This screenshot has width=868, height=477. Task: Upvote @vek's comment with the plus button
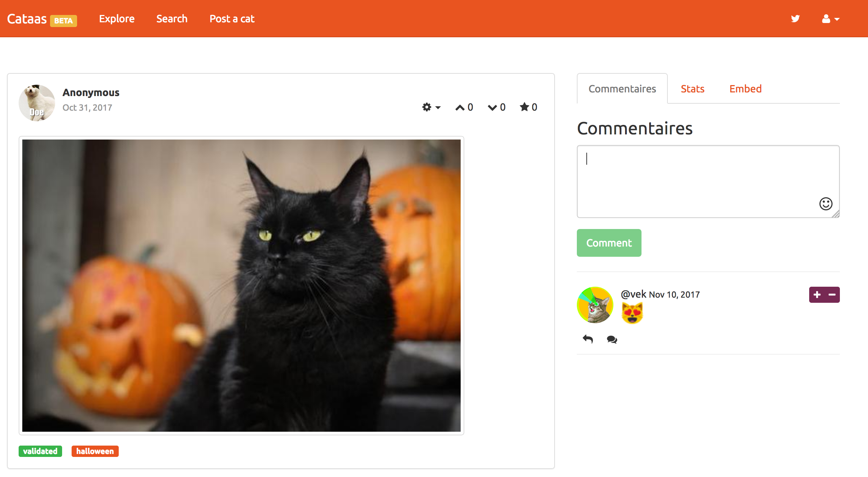click(x=816, y=294)
